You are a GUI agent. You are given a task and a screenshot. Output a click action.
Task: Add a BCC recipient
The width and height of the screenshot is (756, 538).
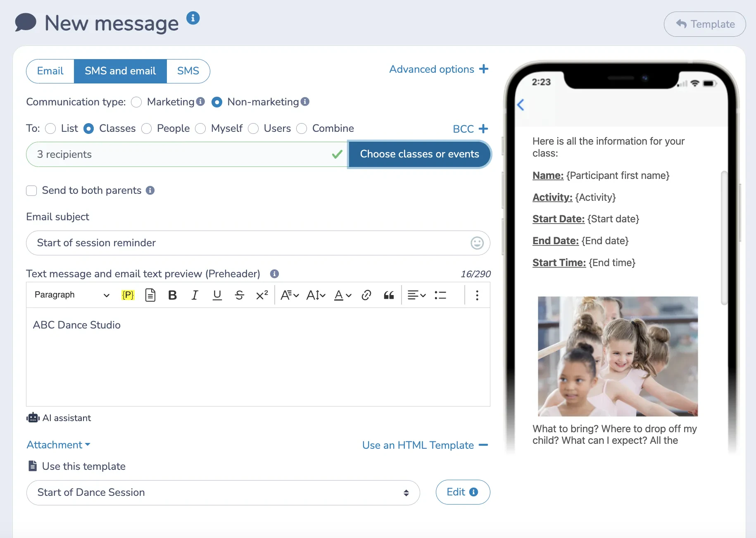click(471, 129)
